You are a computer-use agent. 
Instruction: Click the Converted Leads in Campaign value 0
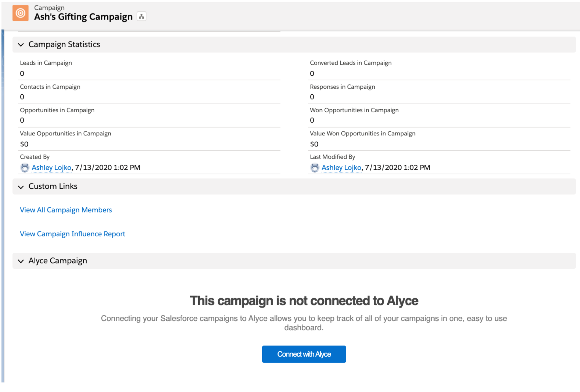pyautogui.click(x=312, y=73)
